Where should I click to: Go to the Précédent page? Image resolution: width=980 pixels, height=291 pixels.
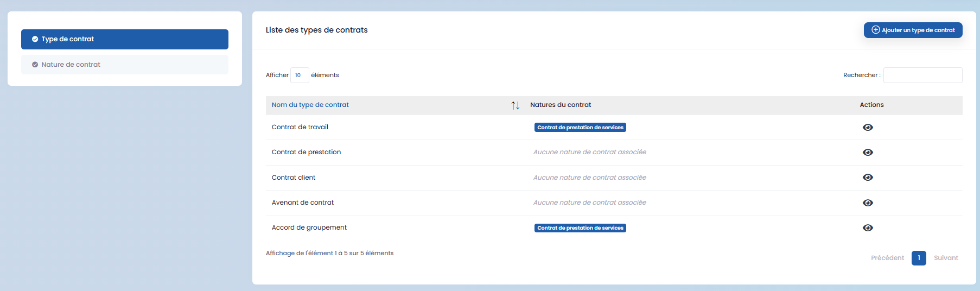tap(887, 258)
